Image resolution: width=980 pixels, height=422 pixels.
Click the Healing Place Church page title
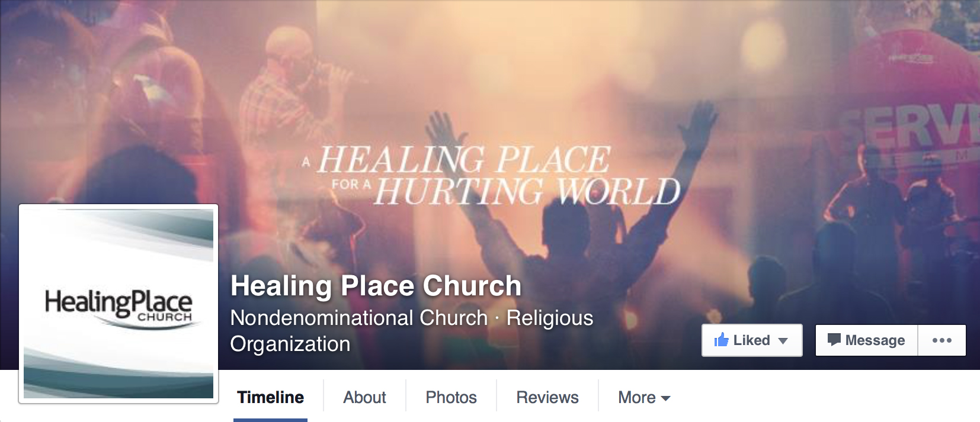[x=376, y=285]
